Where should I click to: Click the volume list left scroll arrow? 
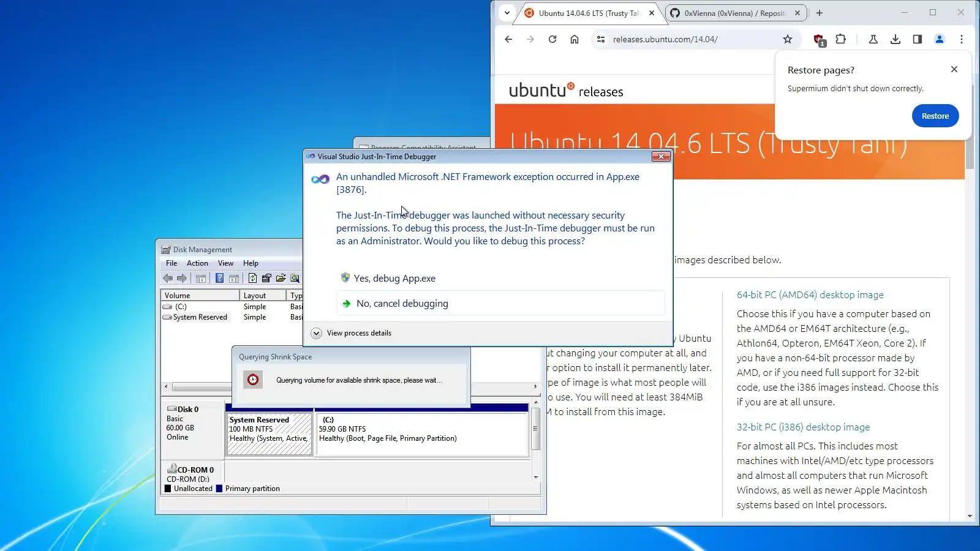(x=166, y=387)
